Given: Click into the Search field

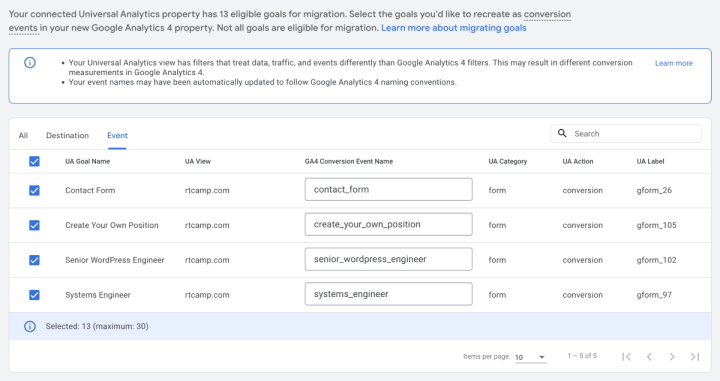Looking at the screenshot, I should coord(626,134).
